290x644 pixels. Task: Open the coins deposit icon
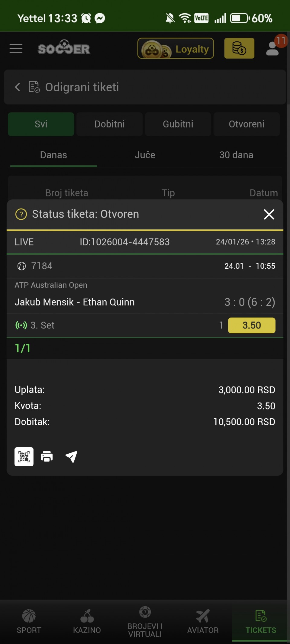tap(239, 48)
